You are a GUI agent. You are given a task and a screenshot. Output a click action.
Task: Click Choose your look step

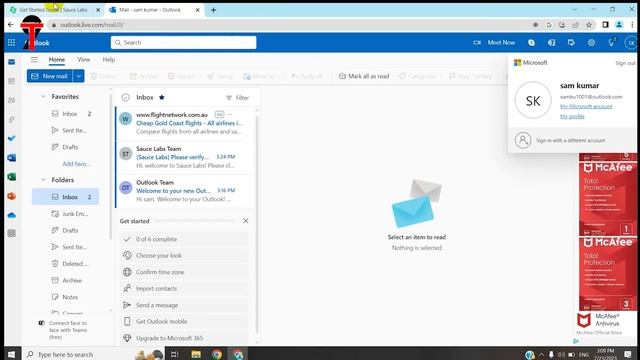click(184, 256)
